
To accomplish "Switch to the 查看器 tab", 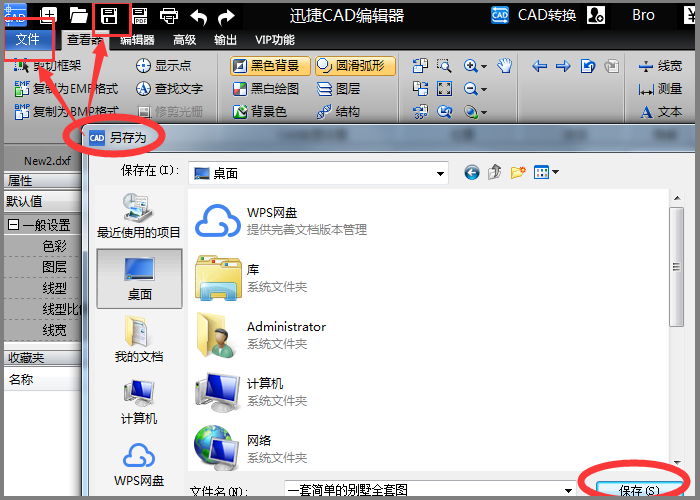I will click(84, 40).
